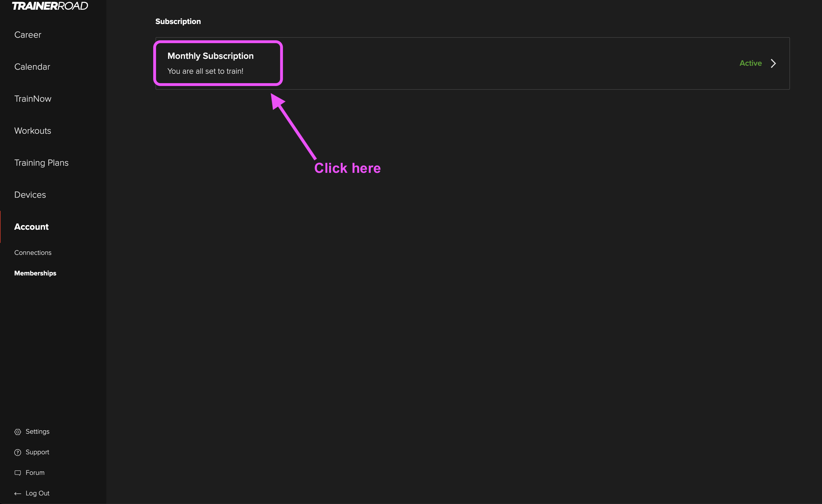Click the Subscription section heading

(x=178, y=21)
